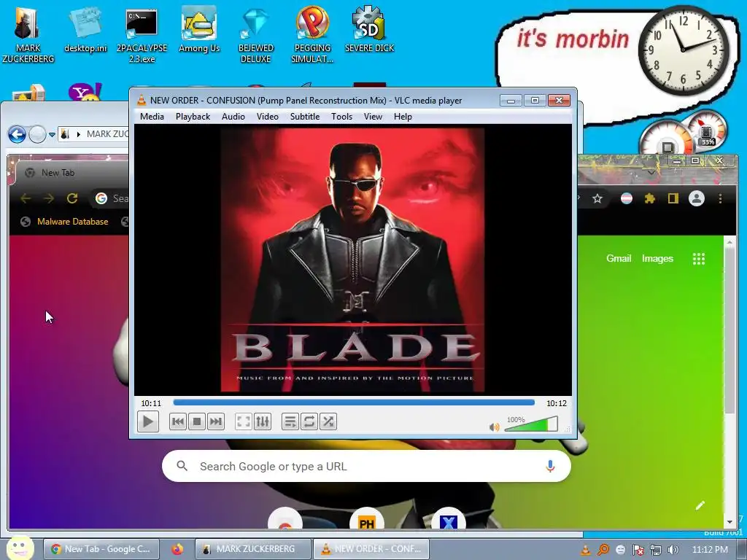This screenshot has height=560, width=747.
Task: Select Among Us desktop shortcut
Action: click(199, 30)
